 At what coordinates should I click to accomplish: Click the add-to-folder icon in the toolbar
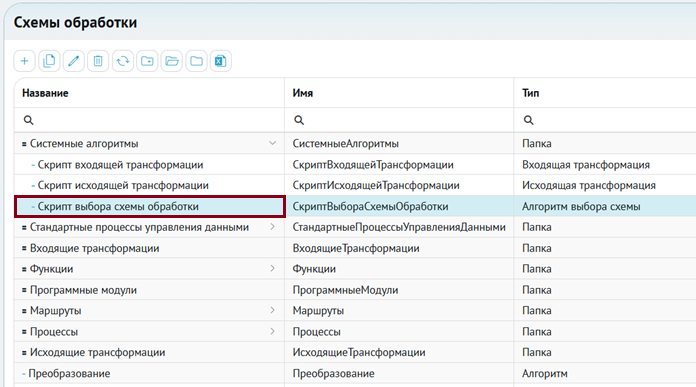point(147,61)
